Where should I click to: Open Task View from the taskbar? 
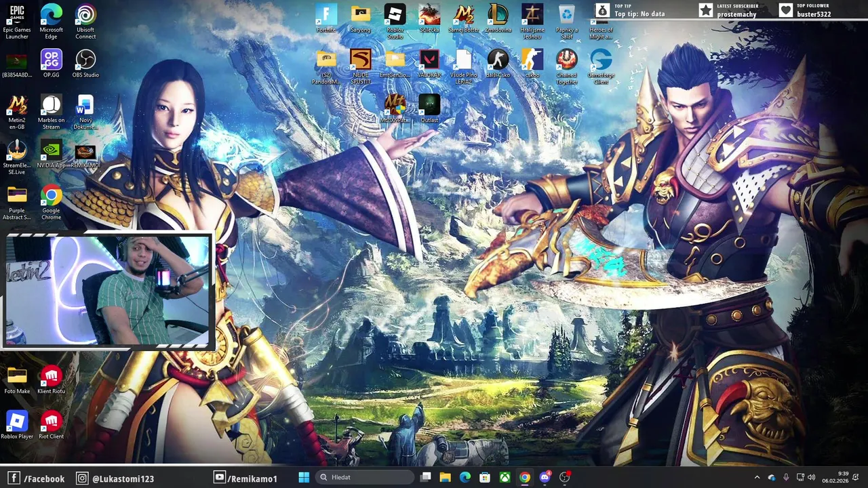(425, 477)
